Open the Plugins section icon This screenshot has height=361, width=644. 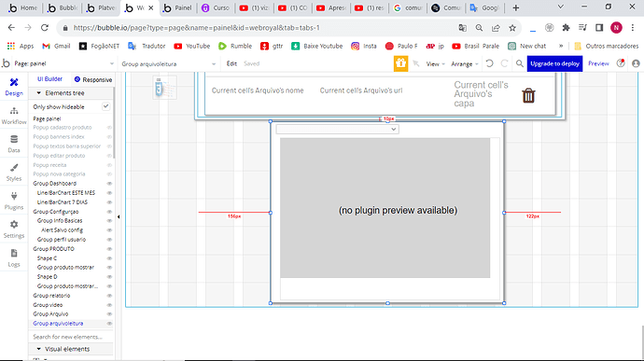pos(14,196)
